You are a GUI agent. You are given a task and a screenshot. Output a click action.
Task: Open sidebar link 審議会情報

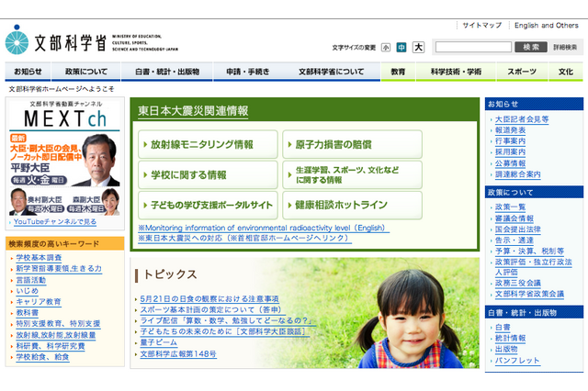(514, 218)
